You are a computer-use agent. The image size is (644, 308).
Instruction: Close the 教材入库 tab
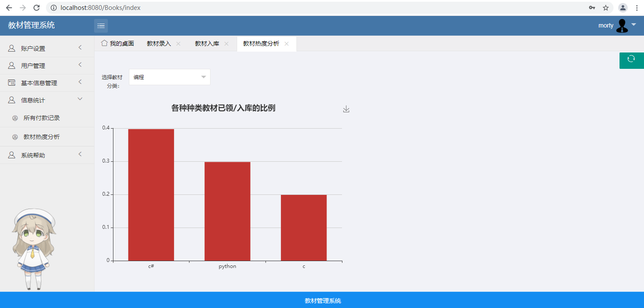pyautogui.click(x=226, y=43)
